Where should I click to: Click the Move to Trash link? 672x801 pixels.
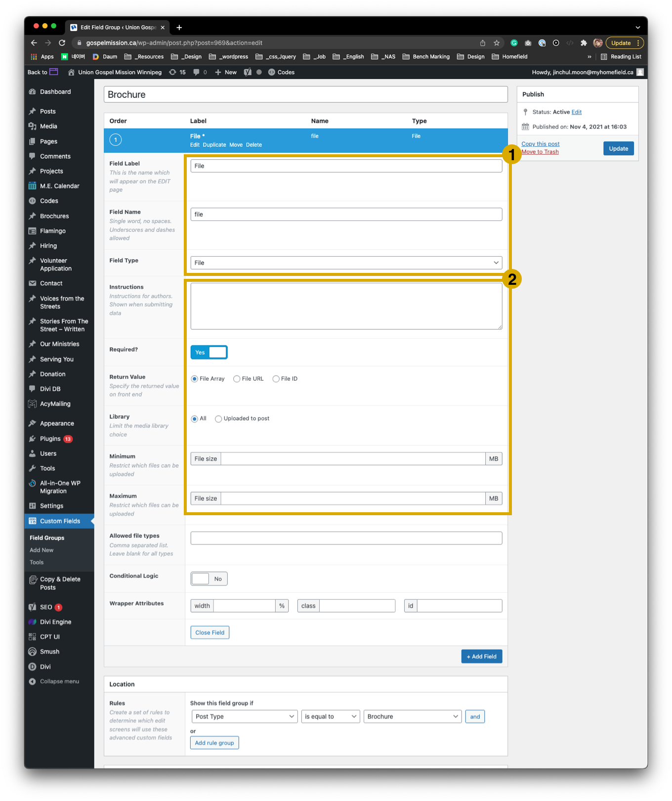tap(540, 152)
